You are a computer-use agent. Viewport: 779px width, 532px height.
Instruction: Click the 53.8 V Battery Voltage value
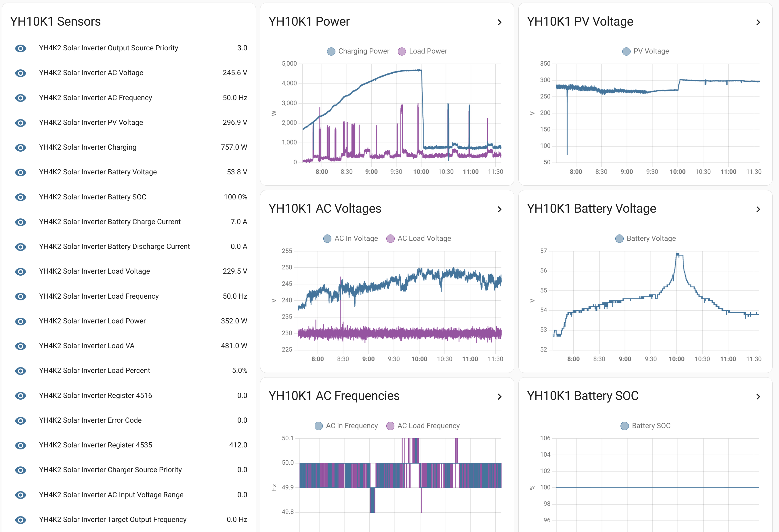tap(237, 172)
